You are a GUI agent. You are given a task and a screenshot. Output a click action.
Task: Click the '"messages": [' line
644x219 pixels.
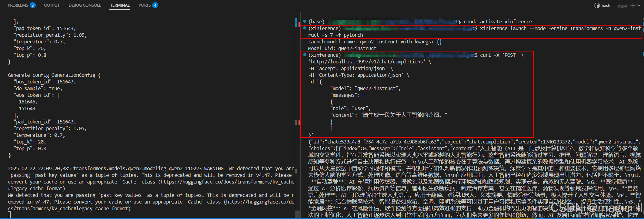[348, 95]
